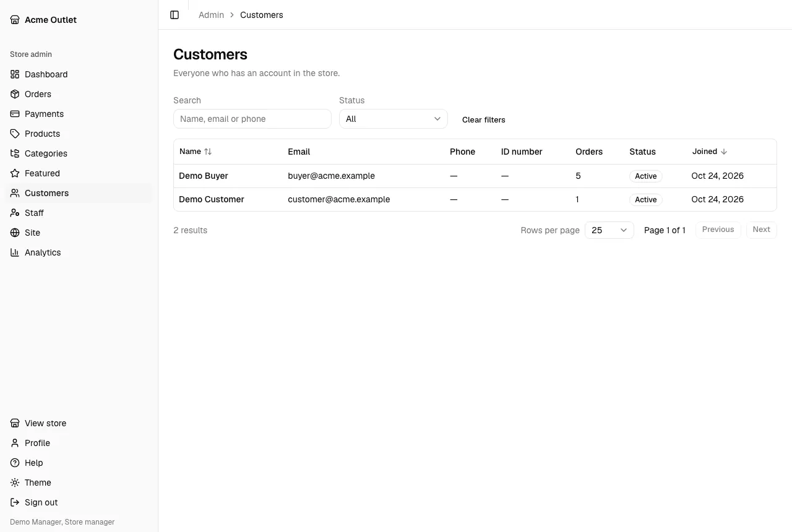Open the Demo Buyer customer row
This screenshot has width=792, height=532.
[x=475, y=176]
